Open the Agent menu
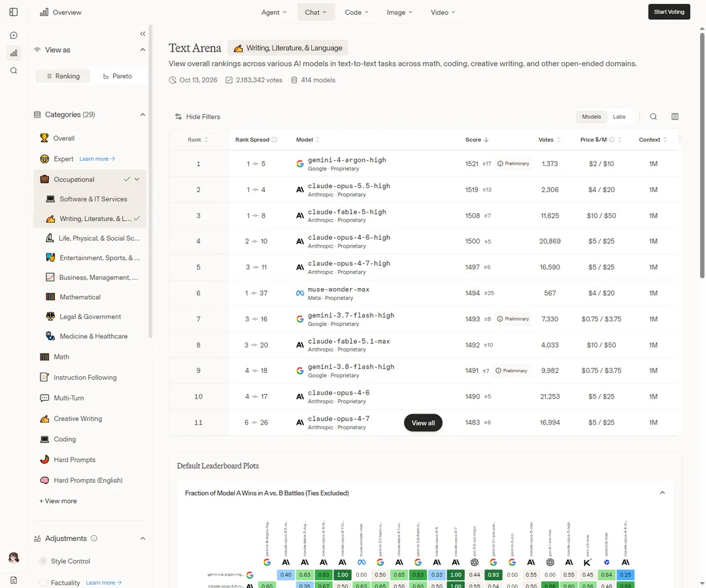 (274, 12)
